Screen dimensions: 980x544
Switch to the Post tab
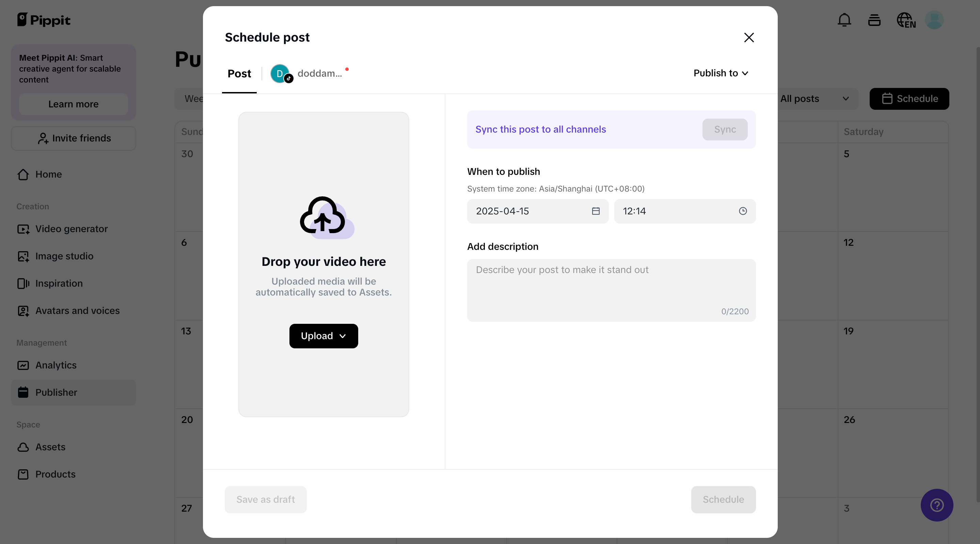pyautogui.click(x=239, y=74)
